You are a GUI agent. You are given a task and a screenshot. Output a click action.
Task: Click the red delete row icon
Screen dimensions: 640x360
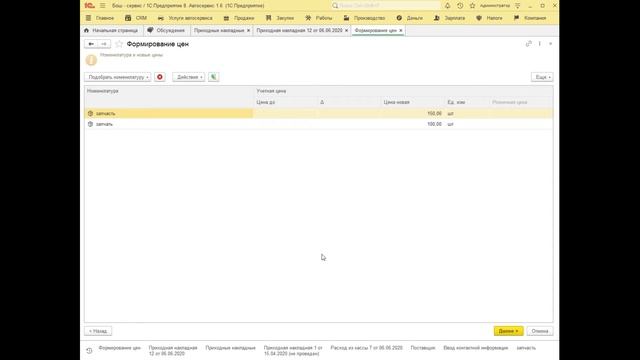coord(160,77)
